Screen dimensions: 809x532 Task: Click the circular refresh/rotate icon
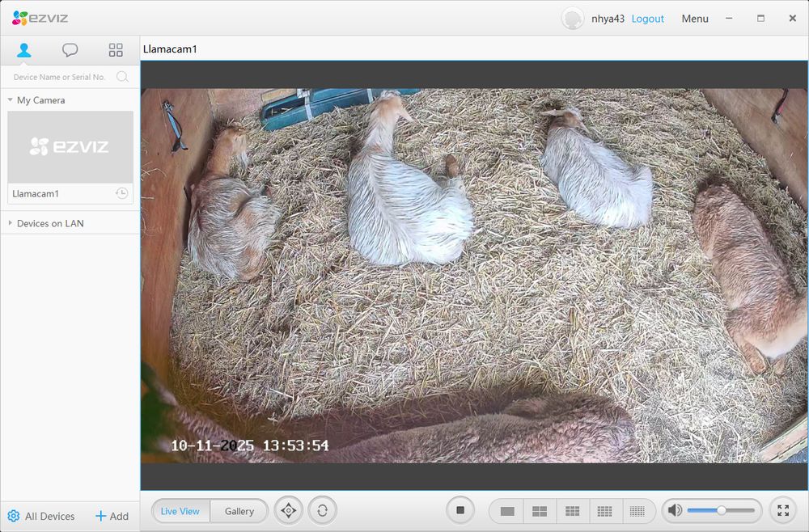coord(323,511)
